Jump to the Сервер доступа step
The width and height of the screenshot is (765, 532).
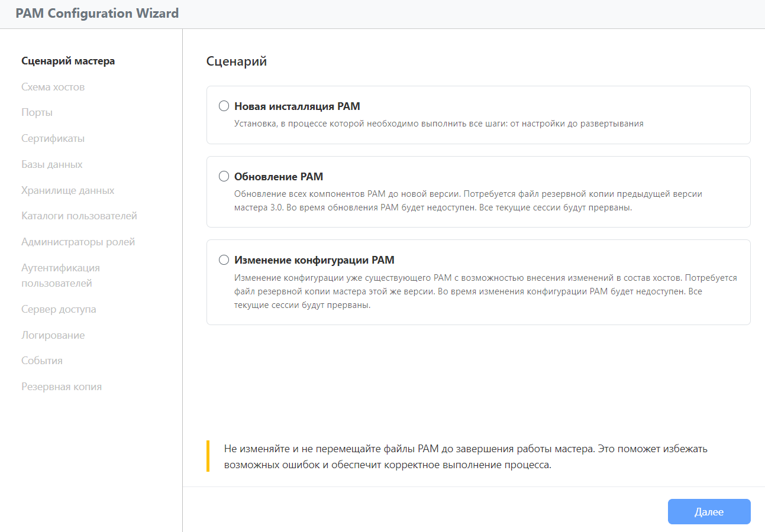point(59,309)
